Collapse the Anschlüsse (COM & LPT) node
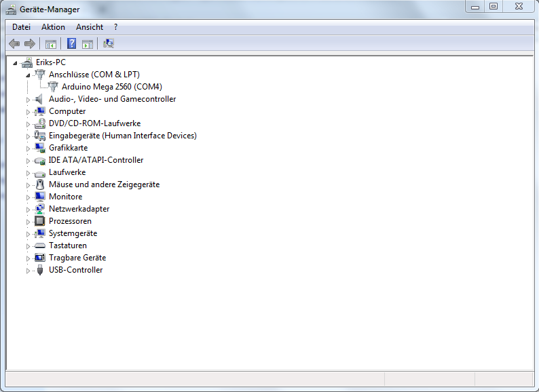The image size is (539, 392). click(x=28, y=75)
